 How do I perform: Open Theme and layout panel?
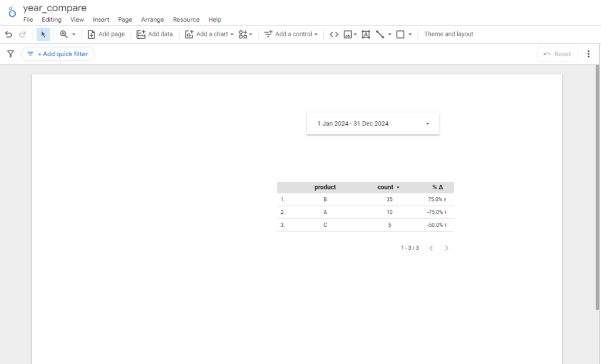(448, 35)
